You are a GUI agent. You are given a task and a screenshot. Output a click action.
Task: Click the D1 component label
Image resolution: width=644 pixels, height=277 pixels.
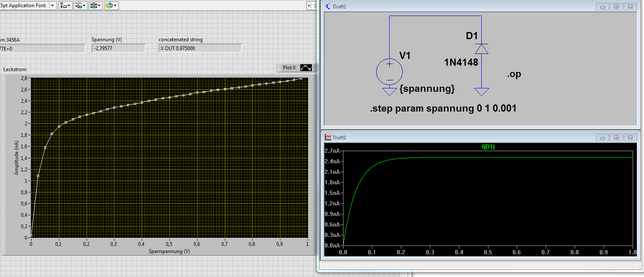(x=472, y=36)
